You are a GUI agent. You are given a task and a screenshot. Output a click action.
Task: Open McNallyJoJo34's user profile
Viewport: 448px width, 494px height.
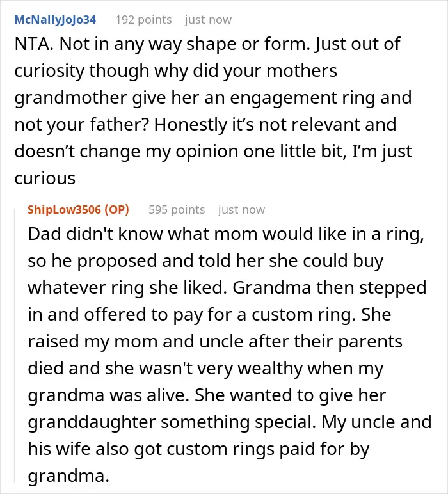[x=55, y=20]
